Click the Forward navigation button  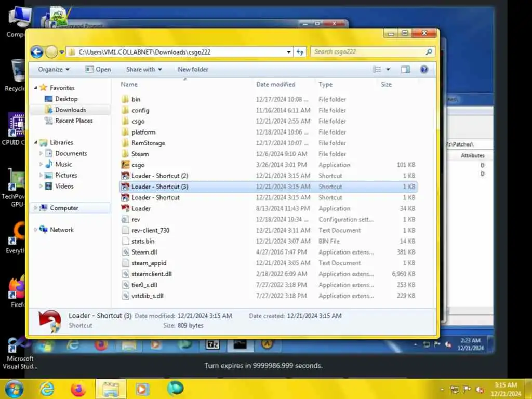51,52
